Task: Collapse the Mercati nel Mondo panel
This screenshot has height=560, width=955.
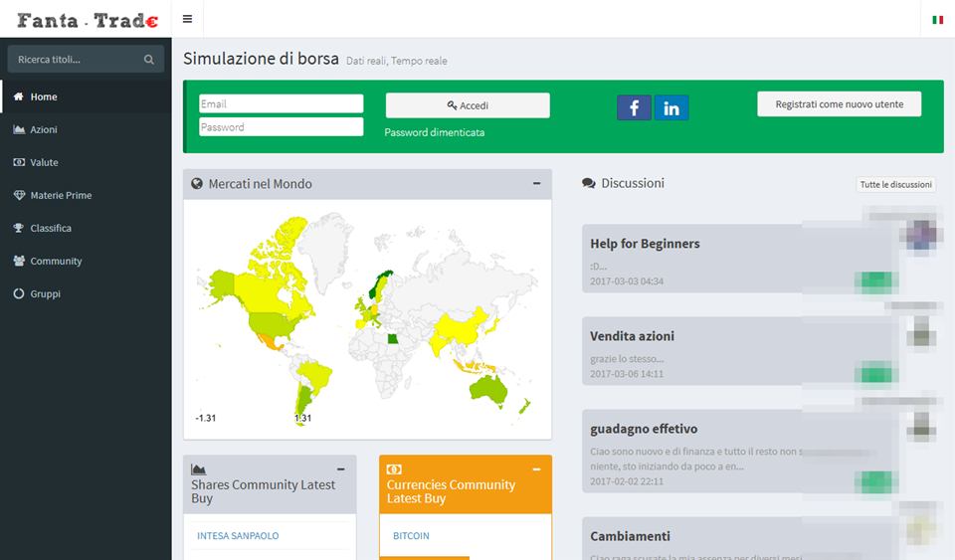Action: (x=536, y=183)
